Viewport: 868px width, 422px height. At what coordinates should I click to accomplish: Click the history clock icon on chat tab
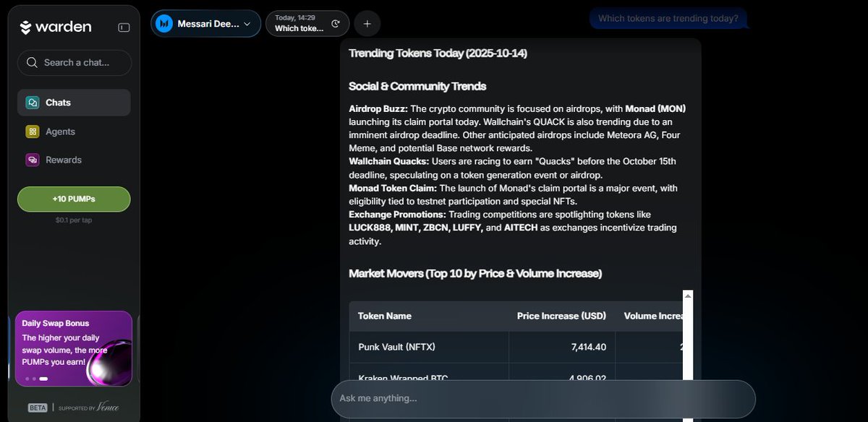click(x=336, y=24)
